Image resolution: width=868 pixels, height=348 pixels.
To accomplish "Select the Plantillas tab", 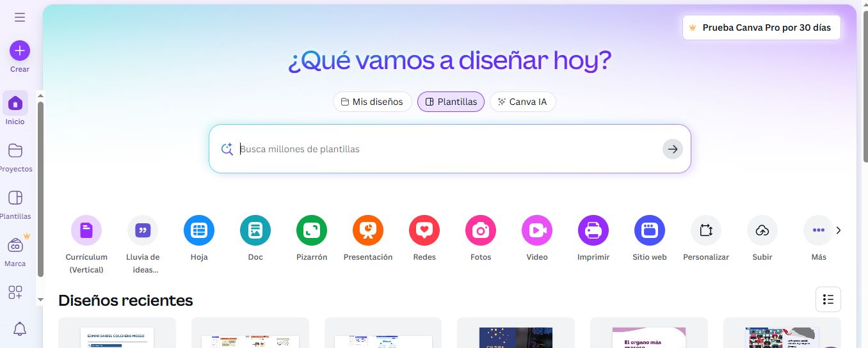I will pyautogui.click(x=451, y=102).
